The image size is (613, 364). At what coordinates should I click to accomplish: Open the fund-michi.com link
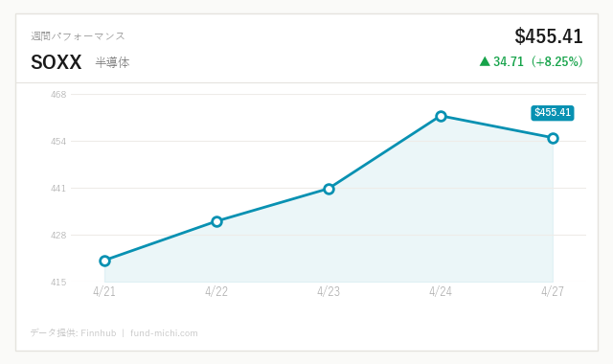[x=164, y=333]
